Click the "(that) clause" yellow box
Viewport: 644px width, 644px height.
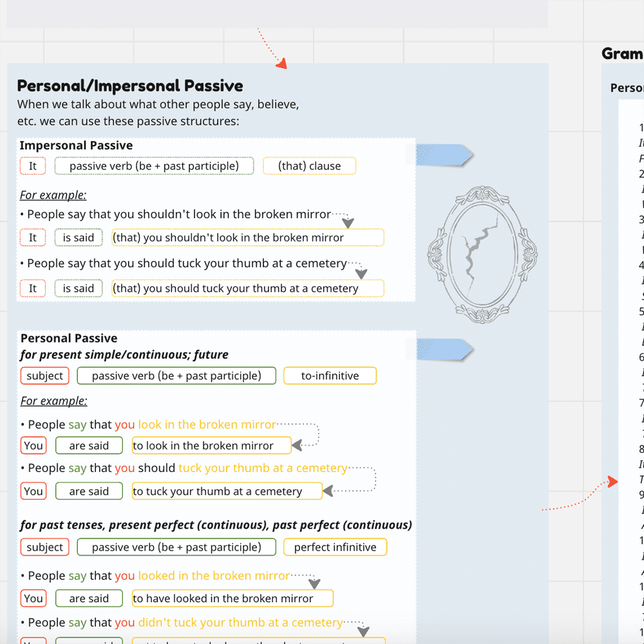tap(309, 166)
